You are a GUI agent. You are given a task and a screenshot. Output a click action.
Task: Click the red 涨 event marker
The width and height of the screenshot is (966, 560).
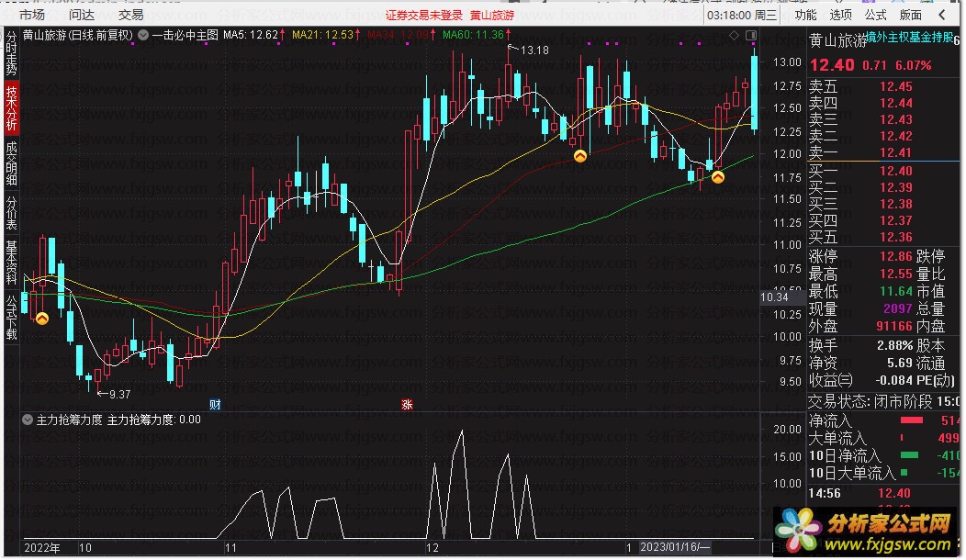(x=407, y=405)
